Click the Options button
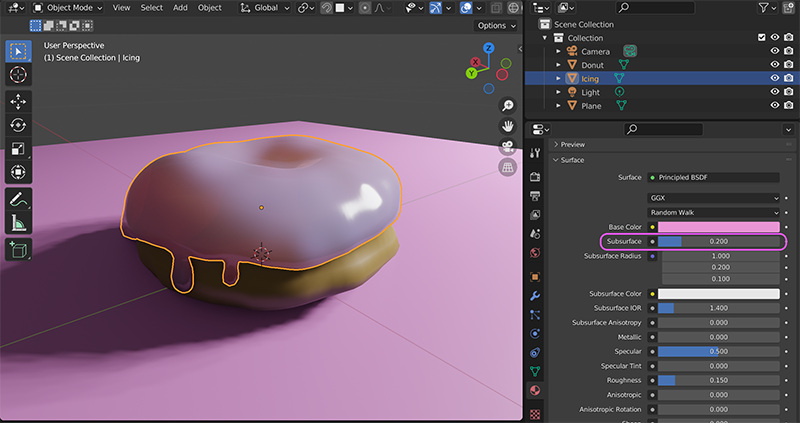This screenshot has height=423, width=800. click(x=496, y=25)
